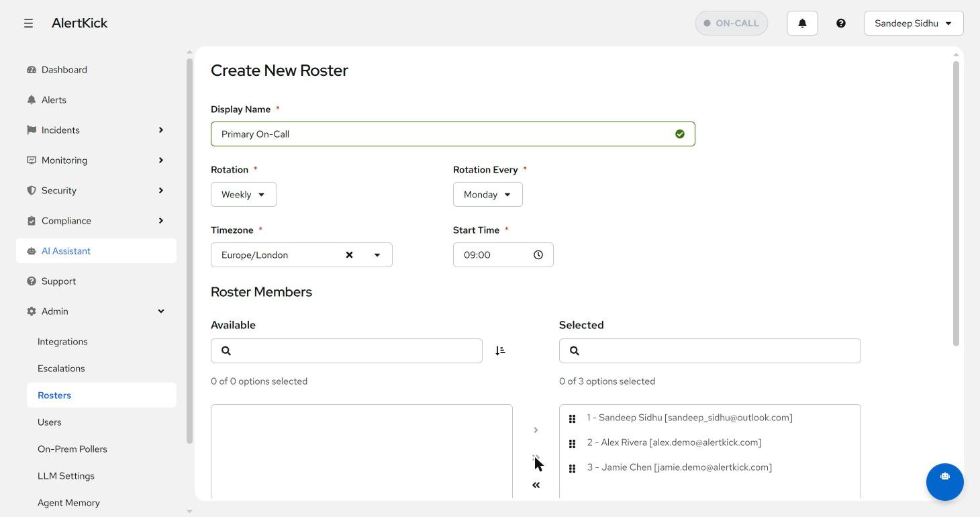The image size is (980, 517).
Task: Open the floating chat assistant button
Action: [945, 482]
